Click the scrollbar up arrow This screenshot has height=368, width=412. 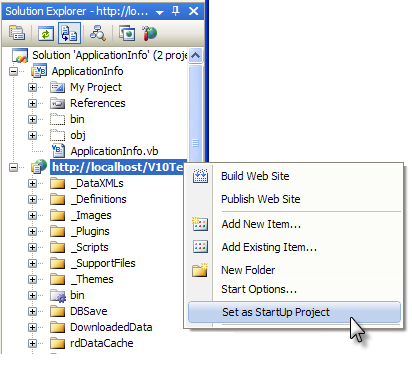(195, 55)
